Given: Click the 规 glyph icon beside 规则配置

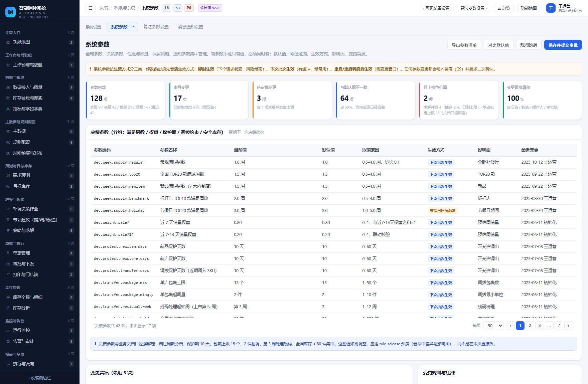Looking at the screenshot, I should tap(8, 143).
